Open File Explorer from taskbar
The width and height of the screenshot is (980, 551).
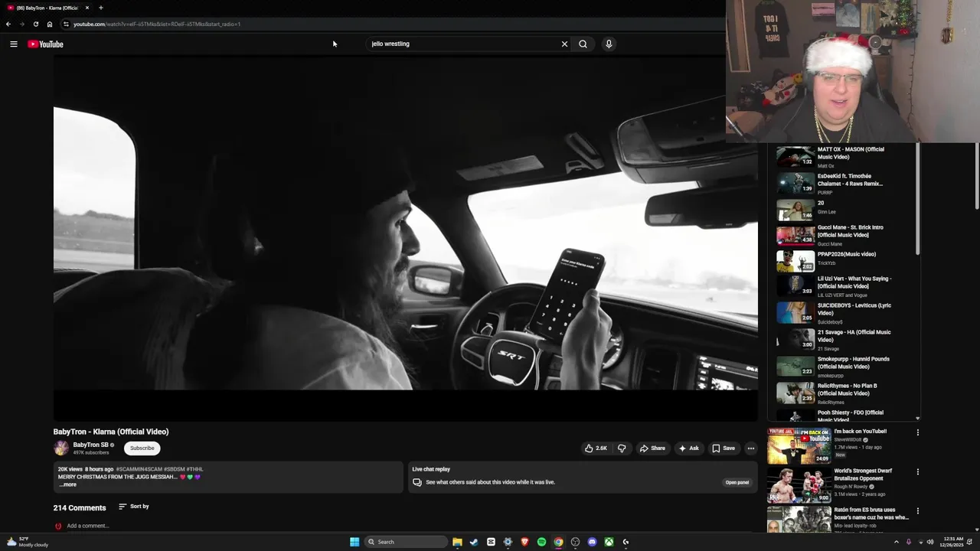click(457, 542)
